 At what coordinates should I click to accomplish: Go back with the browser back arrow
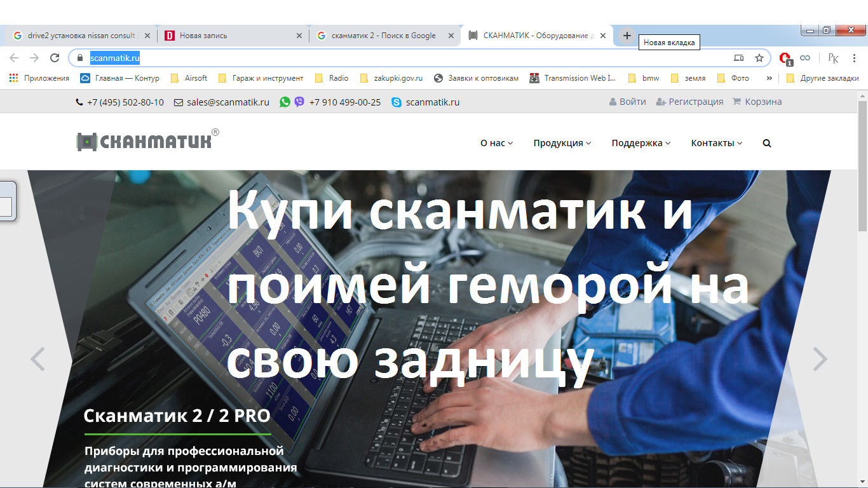pyautogui.click(x=14, y=58)
